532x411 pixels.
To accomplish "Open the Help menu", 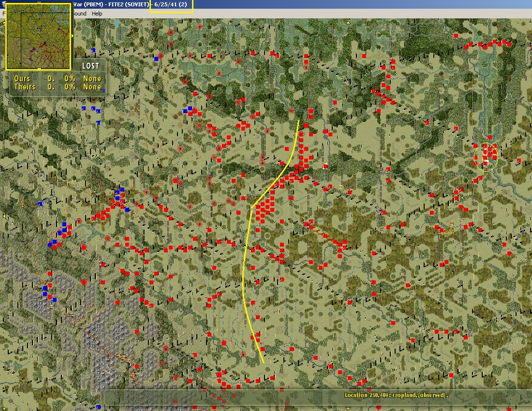I will tap(97, 14).
